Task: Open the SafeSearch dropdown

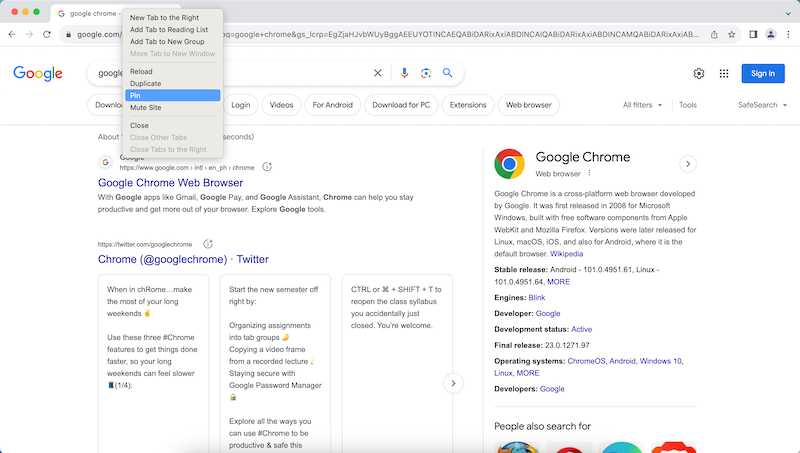Action: point(762,105)
